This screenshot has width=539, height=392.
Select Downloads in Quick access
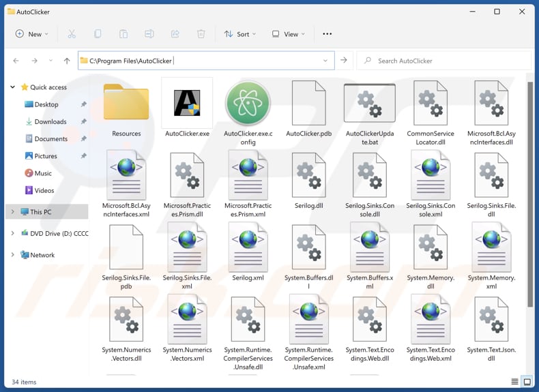click(50, 121)
